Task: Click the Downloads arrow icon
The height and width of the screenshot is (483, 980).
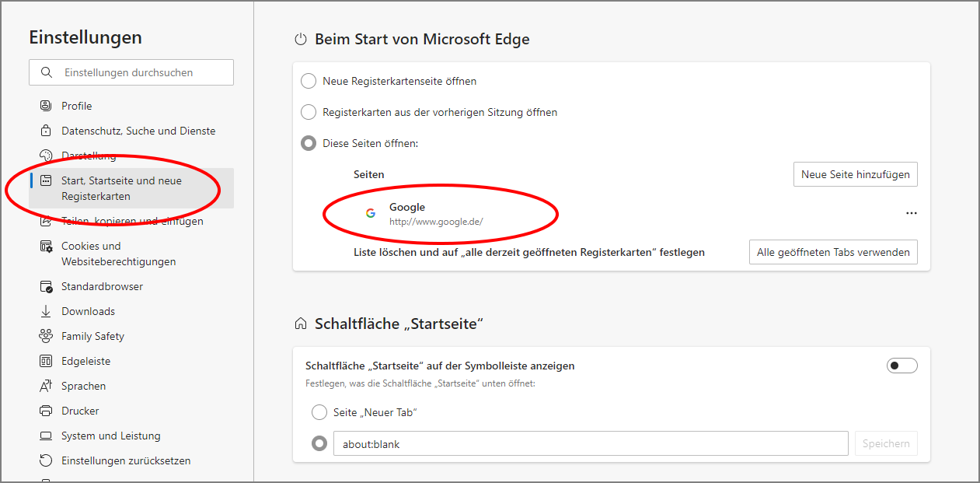Action: (x=46, y=311)
